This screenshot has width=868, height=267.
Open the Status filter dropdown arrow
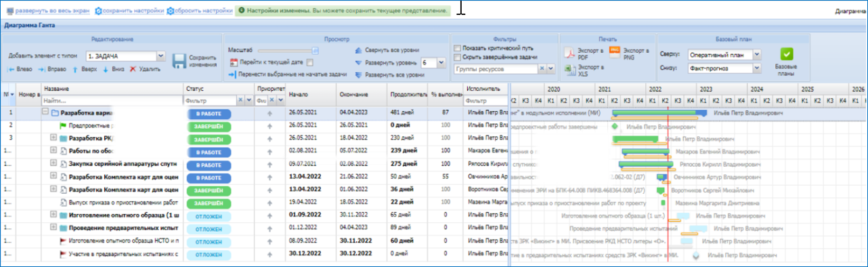(x=248, y=100)
